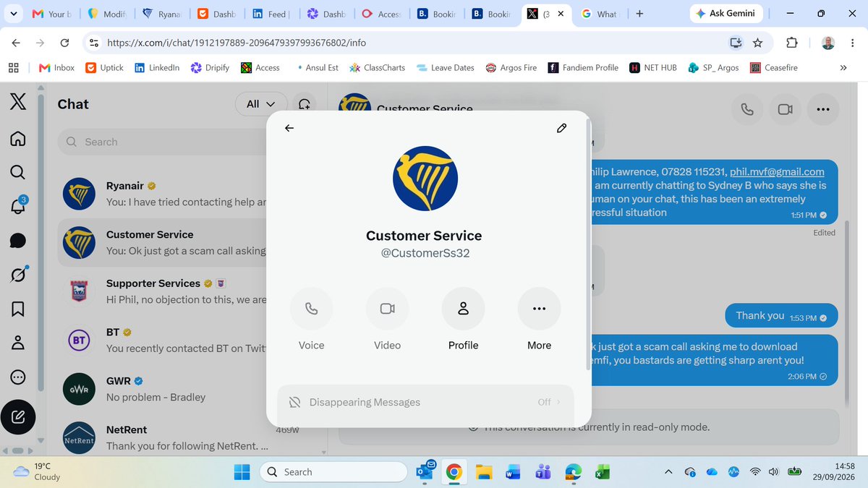
Task: Switch to the Ryanair browser tab
Action: (161, 14)
